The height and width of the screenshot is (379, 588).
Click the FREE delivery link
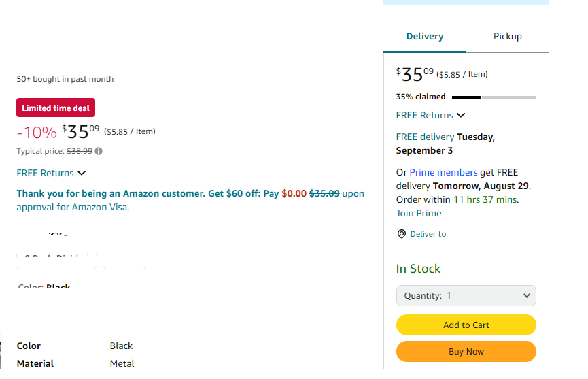click(x=425, y=137)
